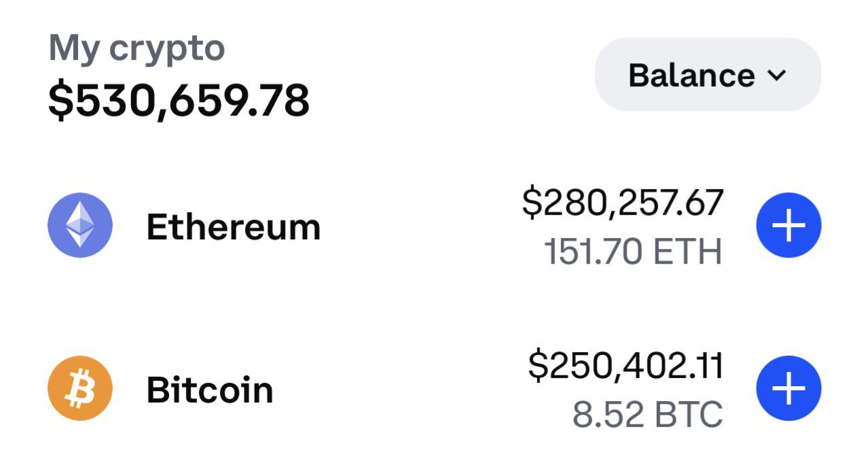Tap the chevron arrow in the Balance pill
The width and height of the screenshot is (868, 465).
pos(777,75)
